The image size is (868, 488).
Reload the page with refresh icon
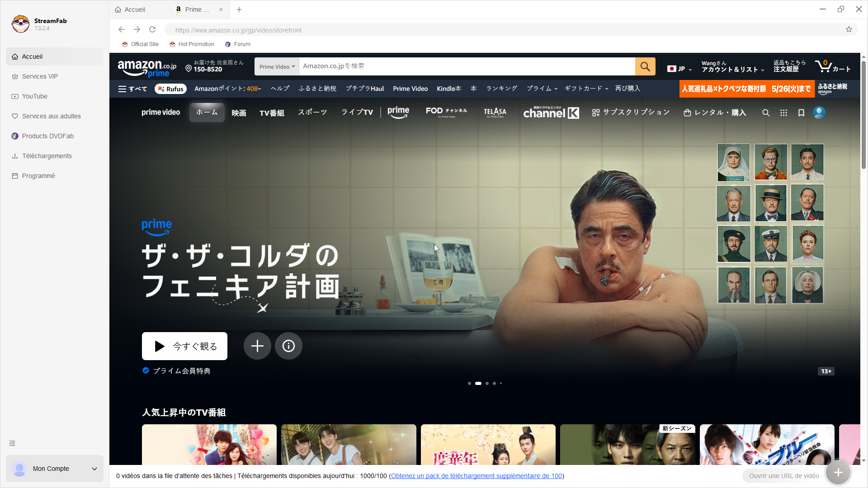click(152, 30)
